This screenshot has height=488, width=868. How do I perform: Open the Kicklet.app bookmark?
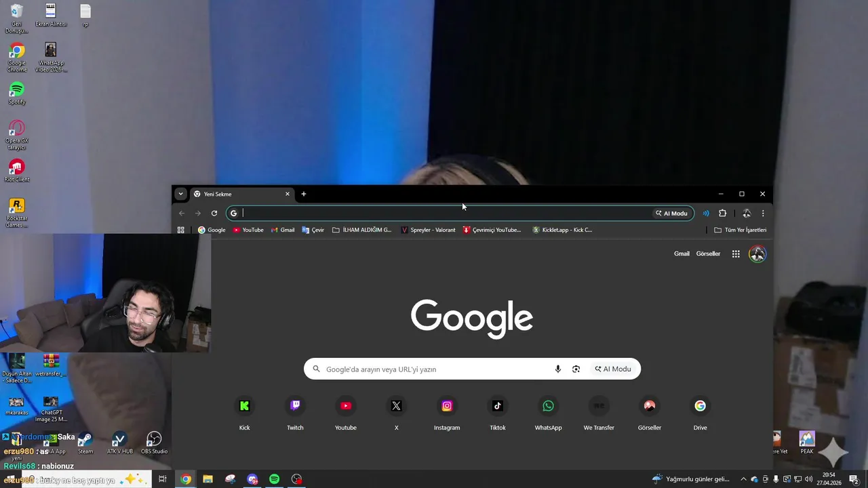click(562, 230)
